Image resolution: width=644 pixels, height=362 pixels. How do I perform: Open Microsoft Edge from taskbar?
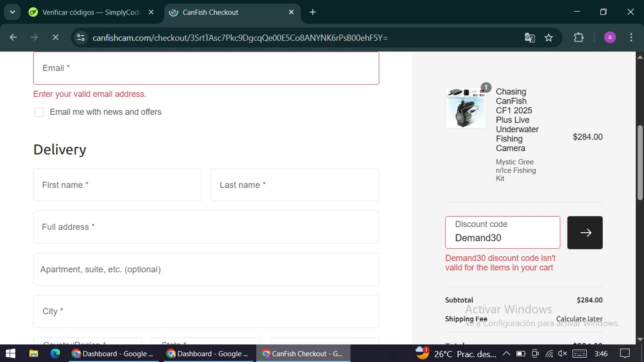[55, 353]
